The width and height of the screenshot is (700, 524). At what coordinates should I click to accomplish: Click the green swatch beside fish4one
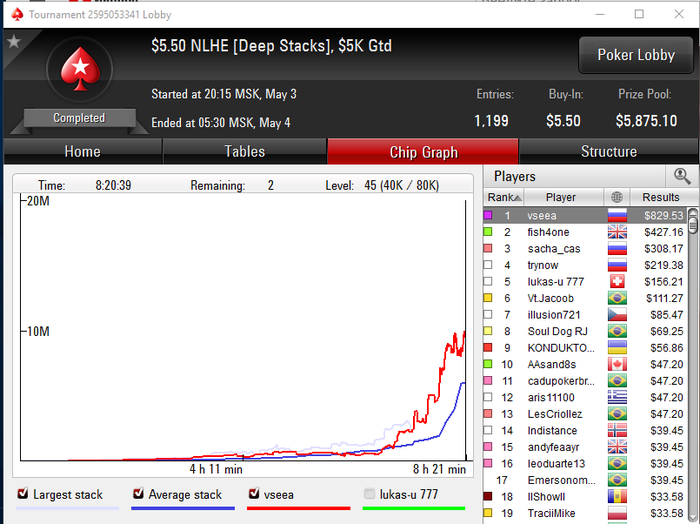click(488, 232)
